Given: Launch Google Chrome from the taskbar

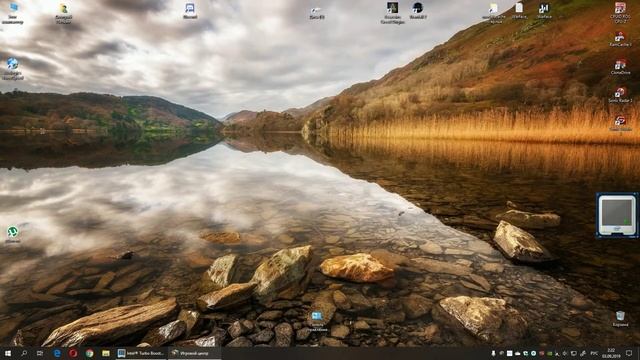Looking at the screenshot, I should pyautogui.click(x=89, y=353).
